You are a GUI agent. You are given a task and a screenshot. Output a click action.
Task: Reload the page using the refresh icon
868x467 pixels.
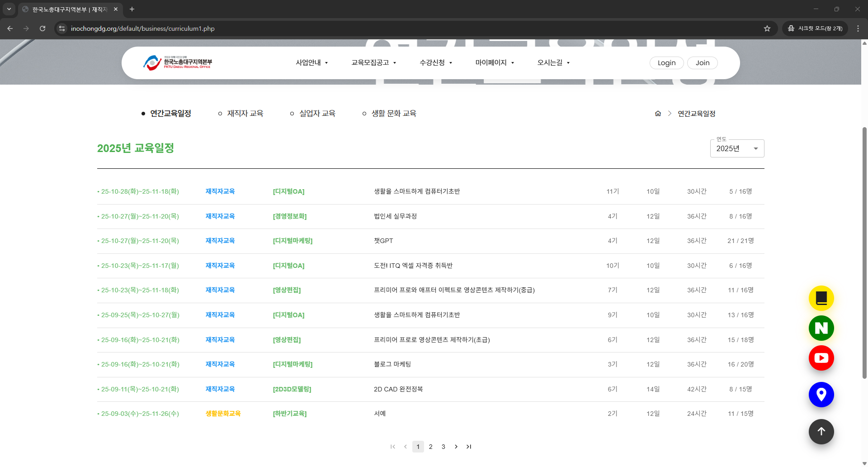42,29
